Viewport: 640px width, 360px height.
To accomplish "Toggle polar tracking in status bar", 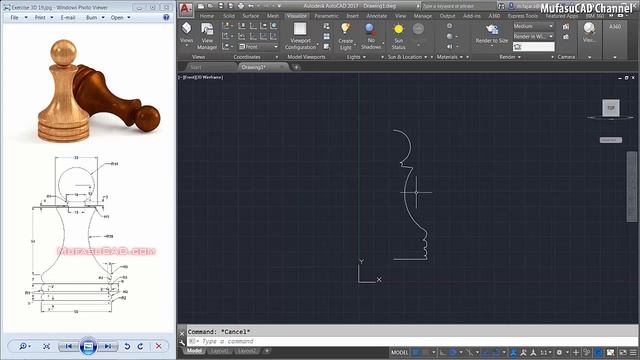I will (453, 352).
